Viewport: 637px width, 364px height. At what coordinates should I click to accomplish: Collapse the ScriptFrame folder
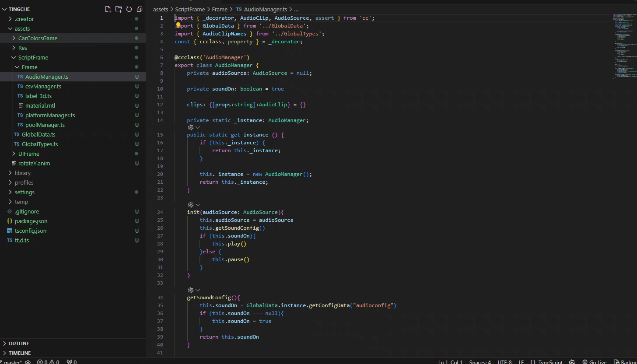[x=33, y=57]
